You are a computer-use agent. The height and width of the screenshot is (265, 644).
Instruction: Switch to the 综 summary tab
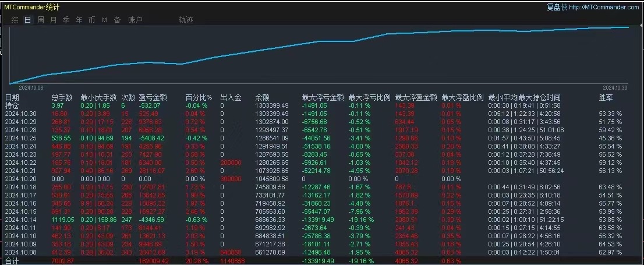tap(15, 20)
